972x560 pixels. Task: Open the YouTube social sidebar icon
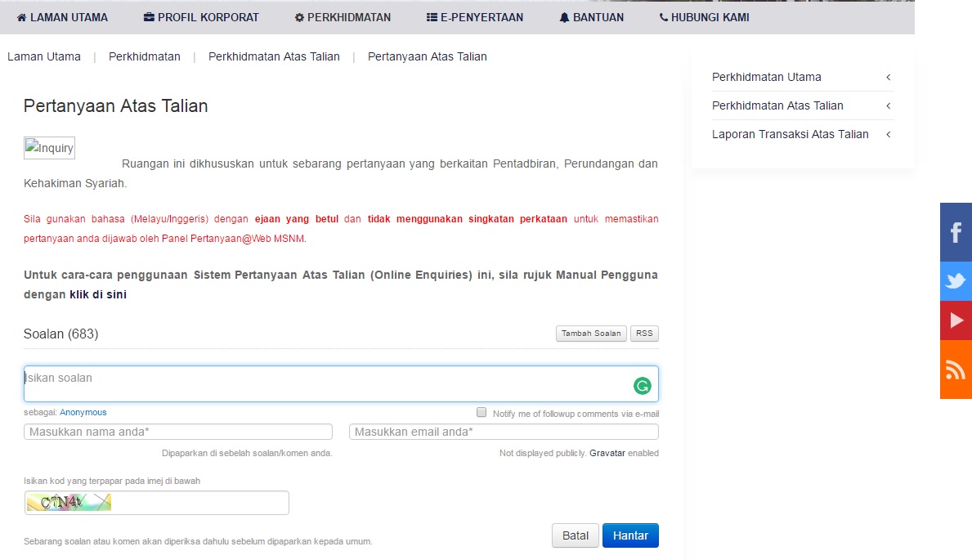point(956,320)
